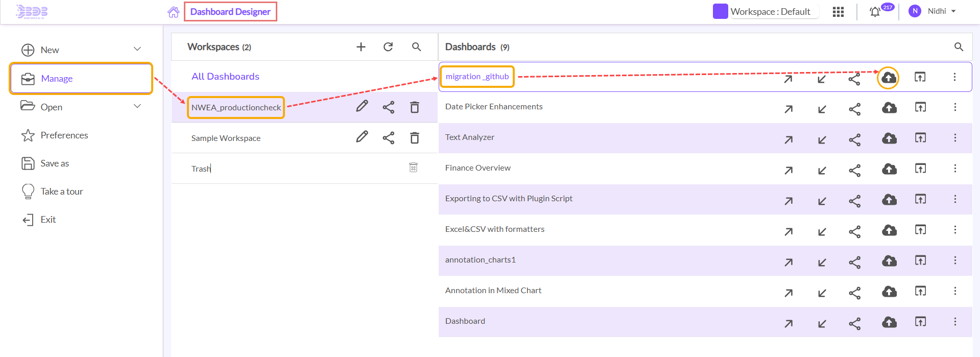Edit the NWEA_productioncheck workspace name
The width and height of the screenshot is (980, 357).
tap(362, 107)
